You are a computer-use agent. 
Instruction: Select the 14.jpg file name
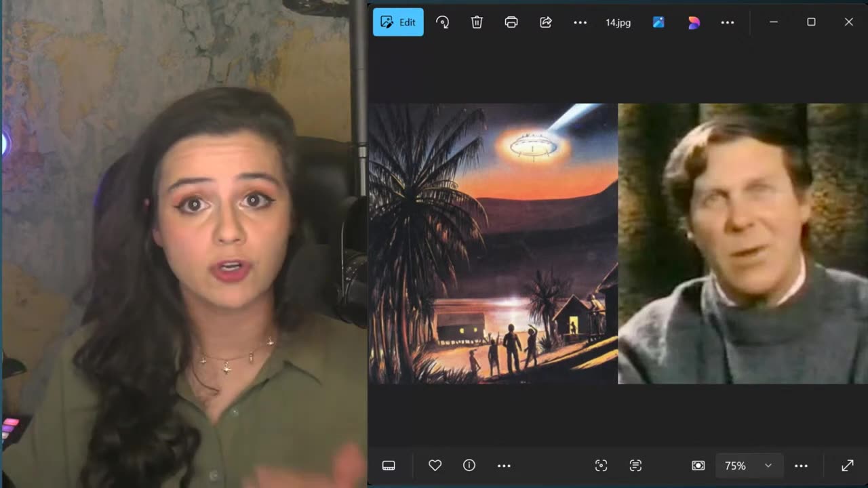click(x=618, y=22)
